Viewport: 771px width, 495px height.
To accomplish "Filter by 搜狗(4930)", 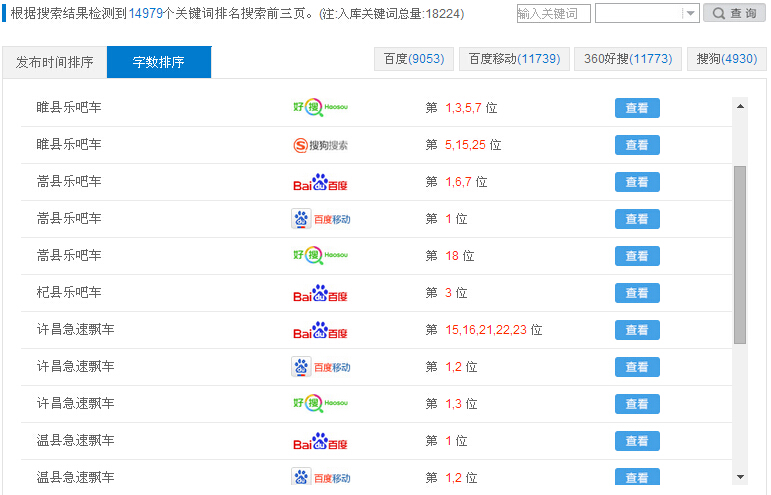I will [x=727, y=59].
